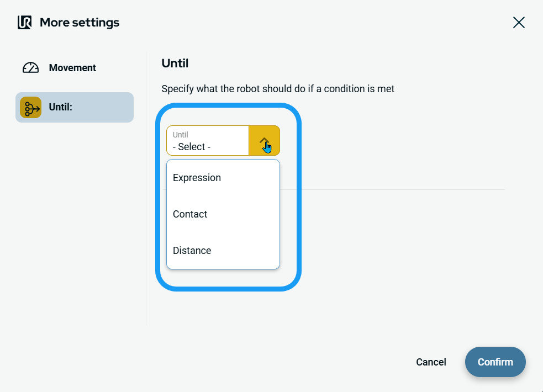543x392 pixels.
Task: Select Distance as the Until condition
Action: pos(192,251)
